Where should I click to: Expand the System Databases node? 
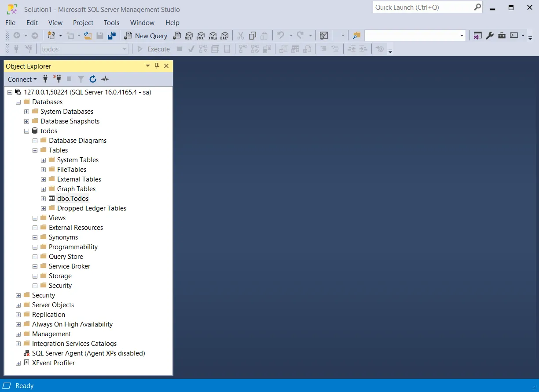tap(26, 111)
